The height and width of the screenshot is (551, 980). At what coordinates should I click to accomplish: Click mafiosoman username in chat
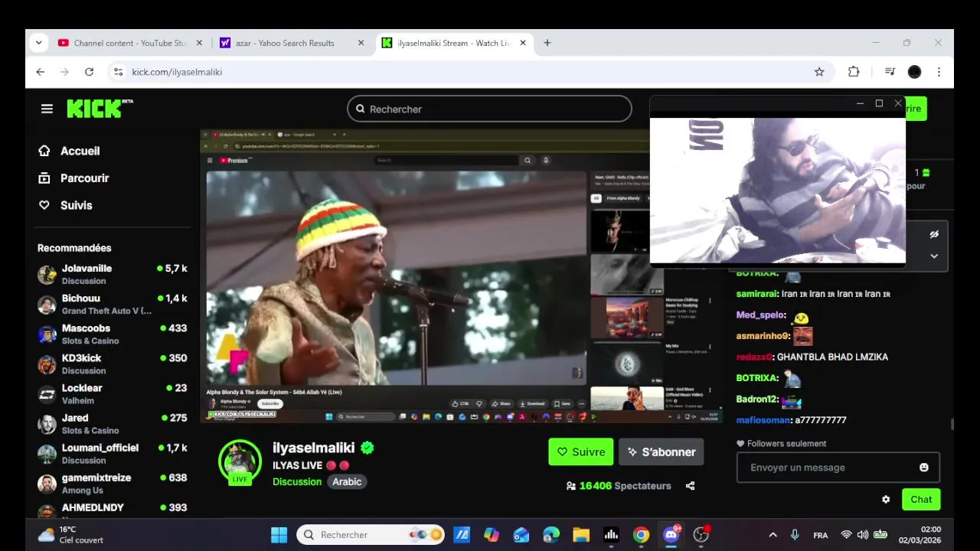[763, 420]
